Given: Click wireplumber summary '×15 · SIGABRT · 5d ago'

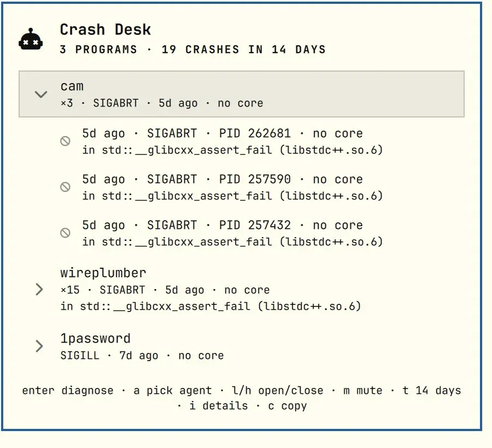Looking at the screenshot, I should click(132, 290).
